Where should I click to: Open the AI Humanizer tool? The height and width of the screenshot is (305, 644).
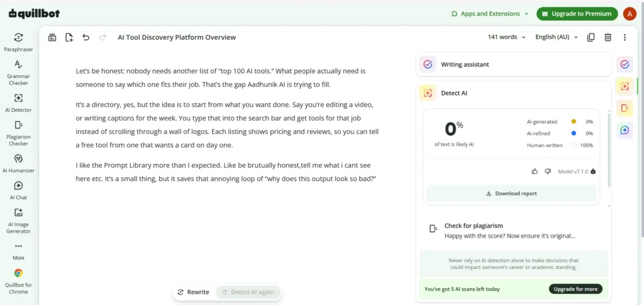tap(18, 164)
